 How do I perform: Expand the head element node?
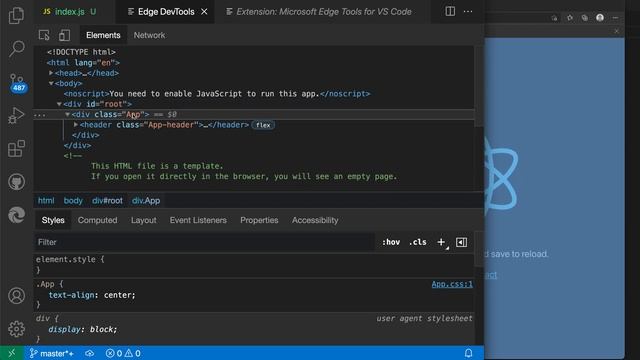pos(51,73)
